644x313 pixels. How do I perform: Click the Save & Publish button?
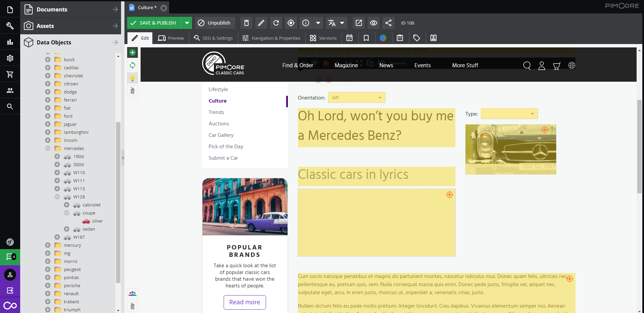click(x=154, y=23)
